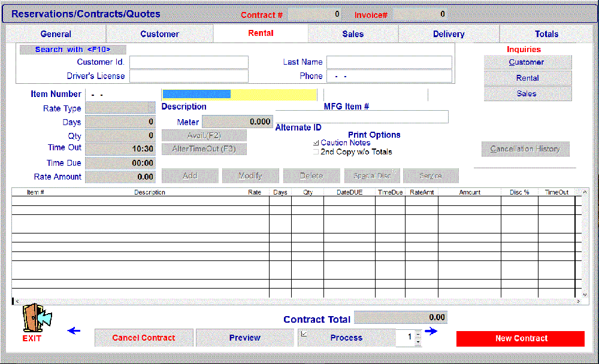Click the grid scroll down arrow
This screenshot has height=364, width=599.
[x=585, y=295]
